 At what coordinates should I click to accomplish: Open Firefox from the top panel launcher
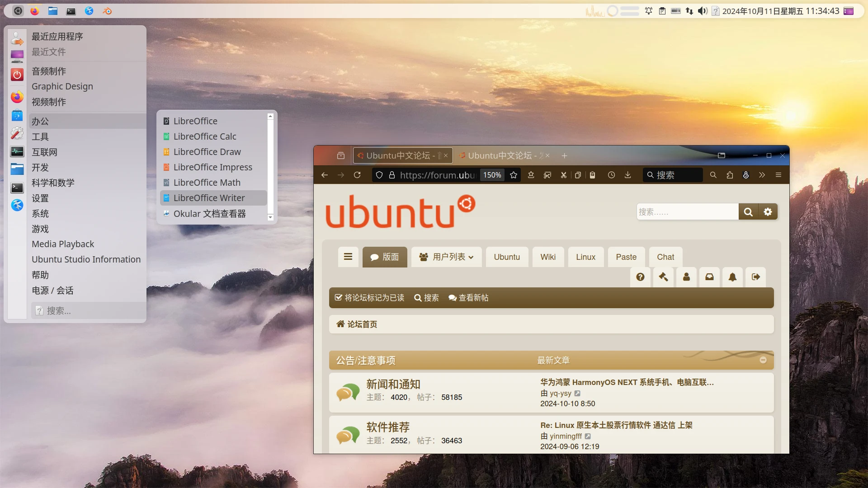35,11
